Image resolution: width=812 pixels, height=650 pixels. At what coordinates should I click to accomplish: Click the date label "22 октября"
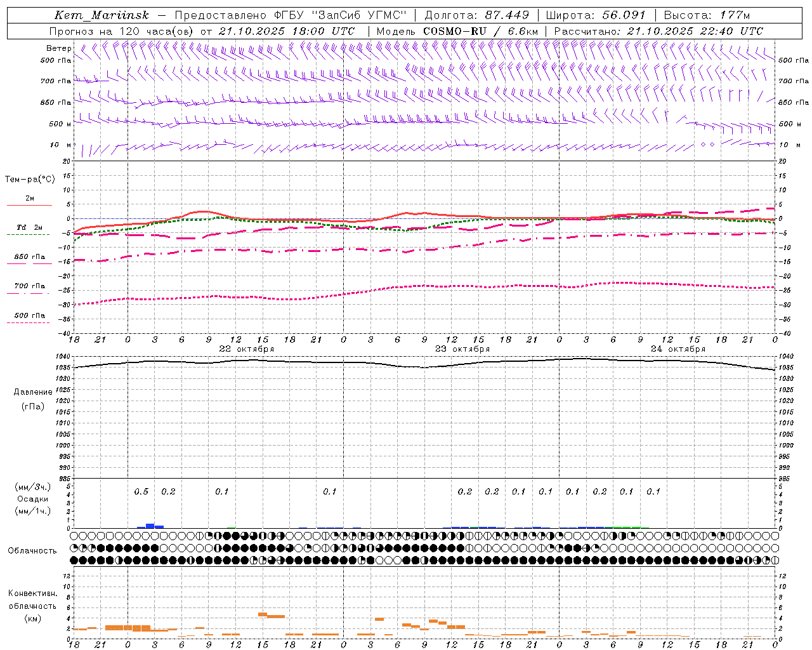pyautogui.click(x=247, y=348)
